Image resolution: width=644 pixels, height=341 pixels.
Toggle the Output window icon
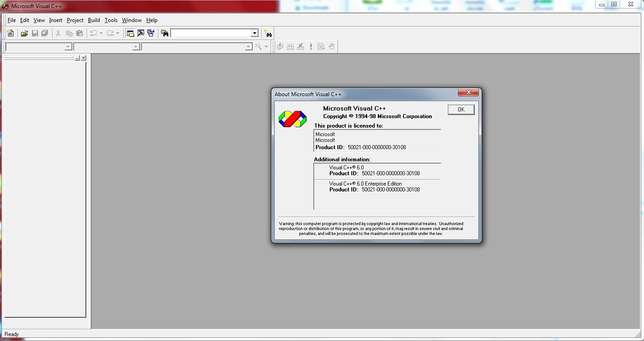tap(140, 33)
